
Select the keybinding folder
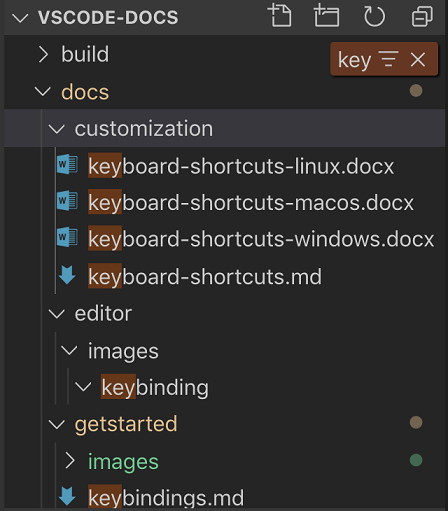[155, 387]
